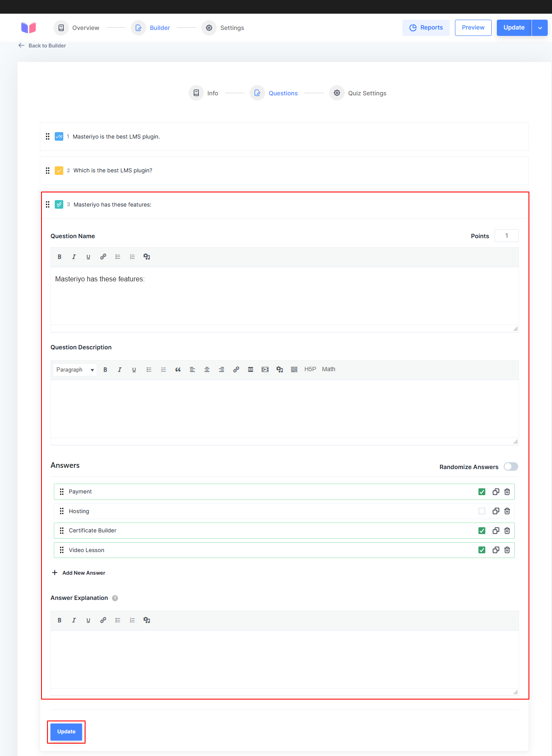Uncheck correct answer for Certificate Builder
The height and width of the screenshot is (756, 552).
pyautogui.click(x=482, y=531)
